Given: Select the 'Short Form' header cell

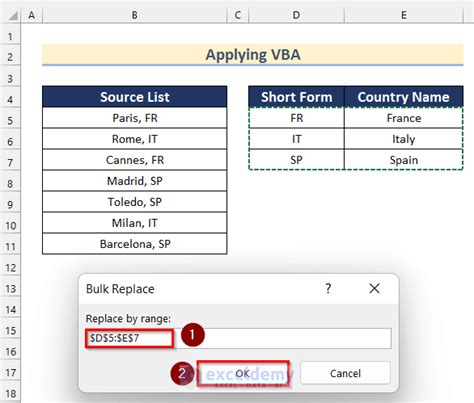Looking at the screenshot, I should tap(296, 97).
